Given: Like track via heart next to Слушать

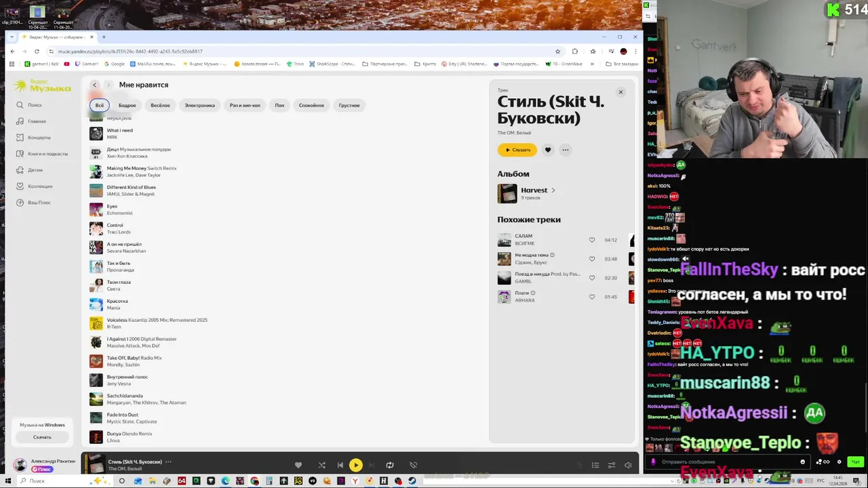Looking at the screenshot, I should pos(548,150).
